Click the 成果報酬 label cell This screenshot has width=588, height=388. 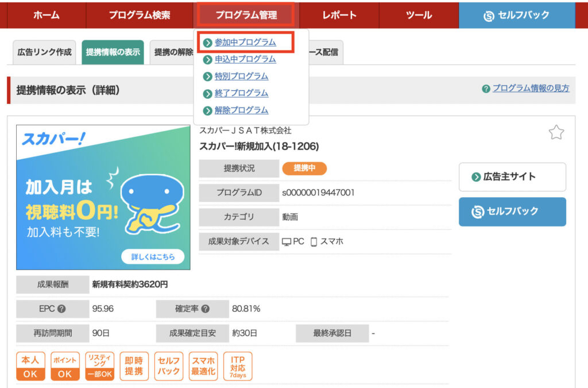(x=52, y=285)
